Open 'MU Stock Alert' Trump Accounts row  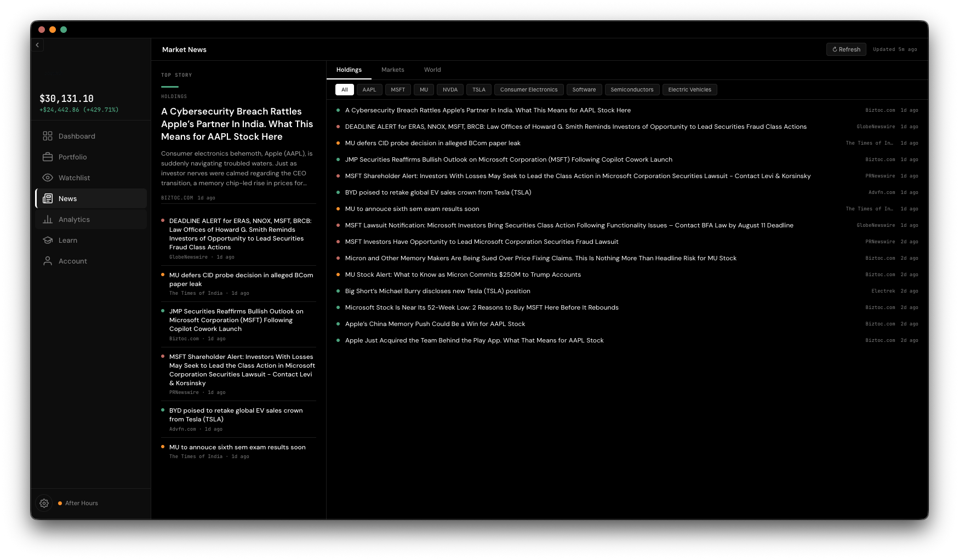pos(627,275)
